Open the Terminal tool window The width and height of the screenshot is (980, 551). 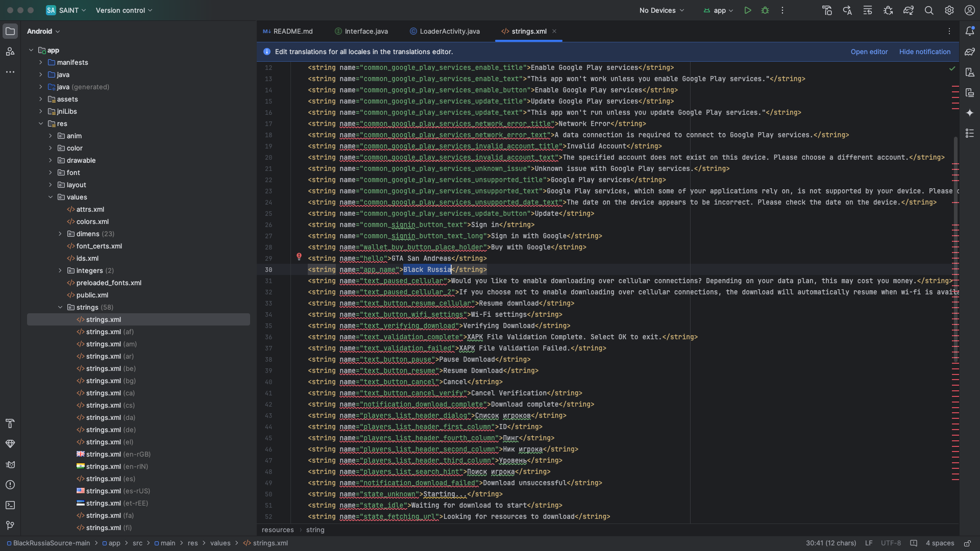[x=10, y=505]
